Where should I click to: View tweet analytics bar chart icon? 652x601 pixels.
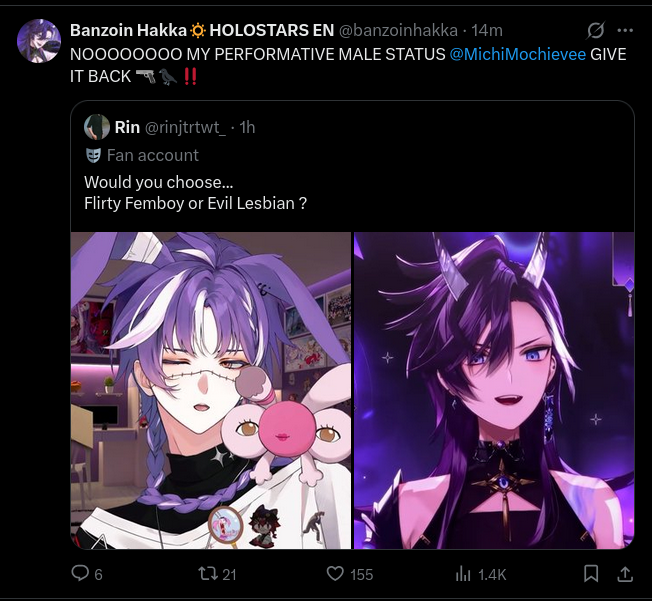pos(463,574)
